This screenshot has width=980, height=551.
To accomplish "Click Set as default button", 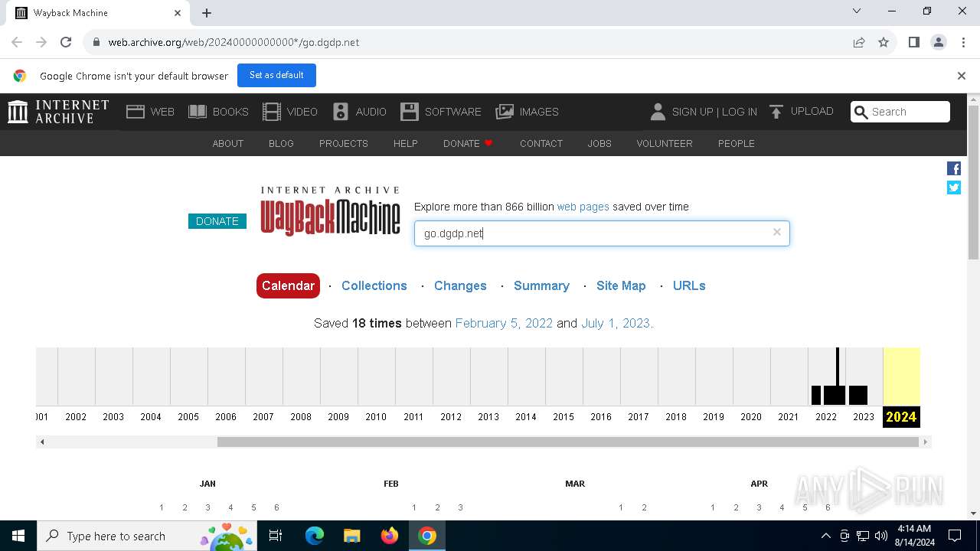I will (x=276, y=75).
